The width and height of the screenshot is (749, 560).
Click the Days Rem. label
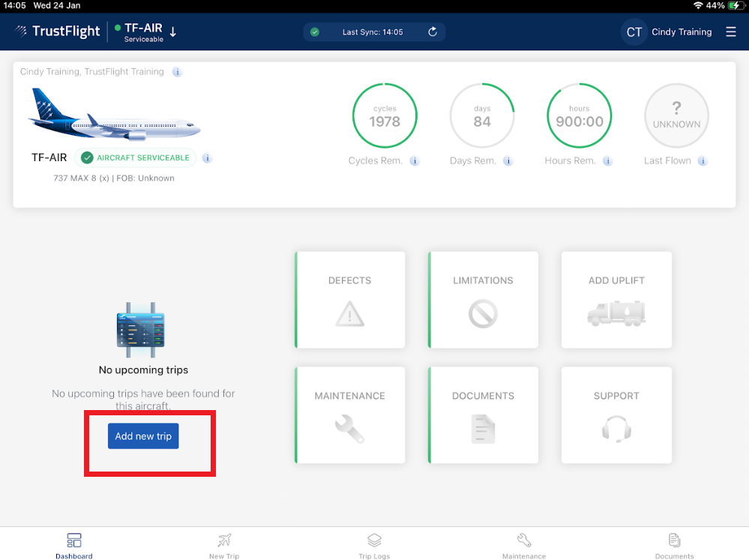pos(473,160)
